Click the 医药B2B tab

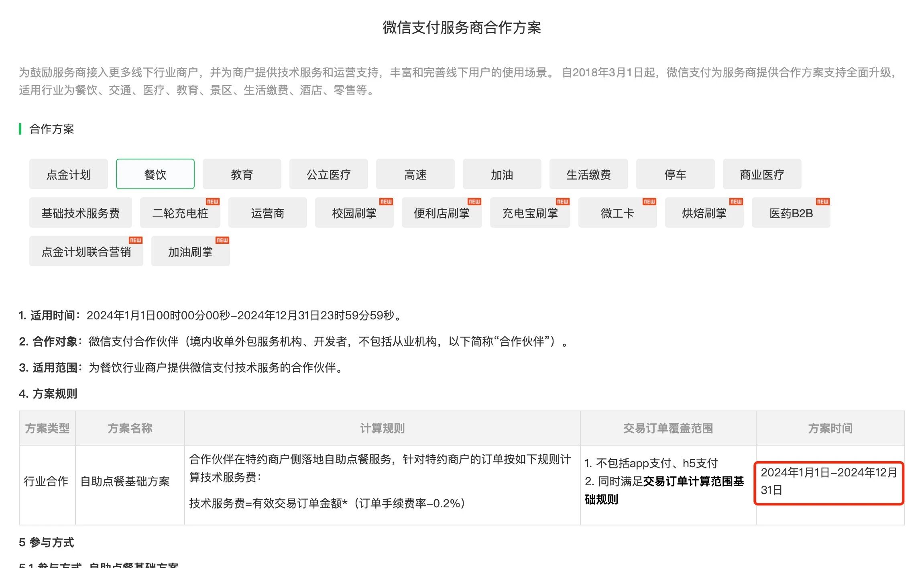[x=791, y=213]
